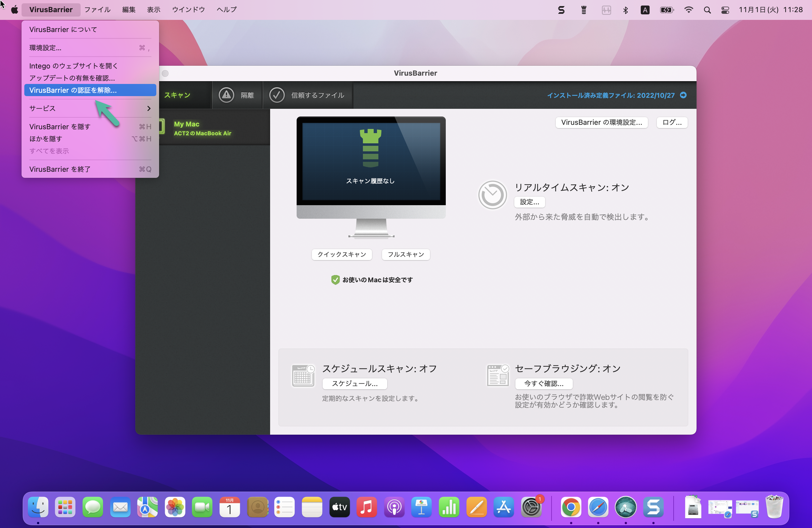Screen dimensions: 812x528
Task: Click the blue arrow next to definitions date
Action: point(683,95)
